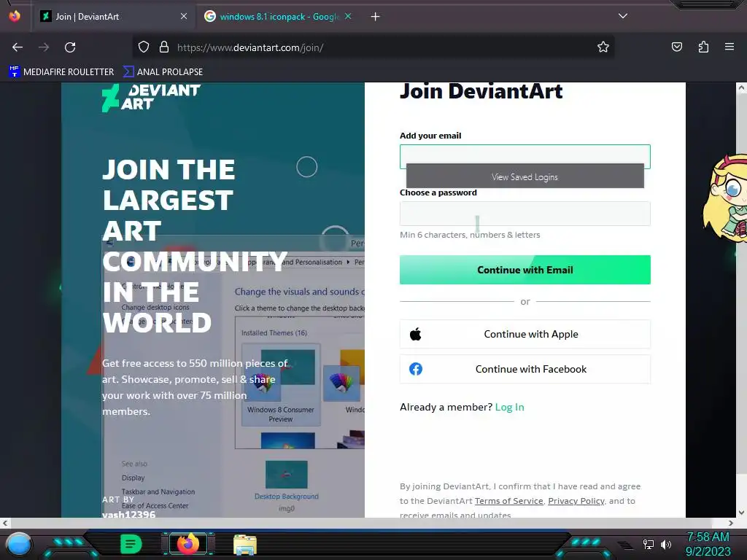Open the Privacy Policy link
747x560 pixels.
(x=576, y=501)
